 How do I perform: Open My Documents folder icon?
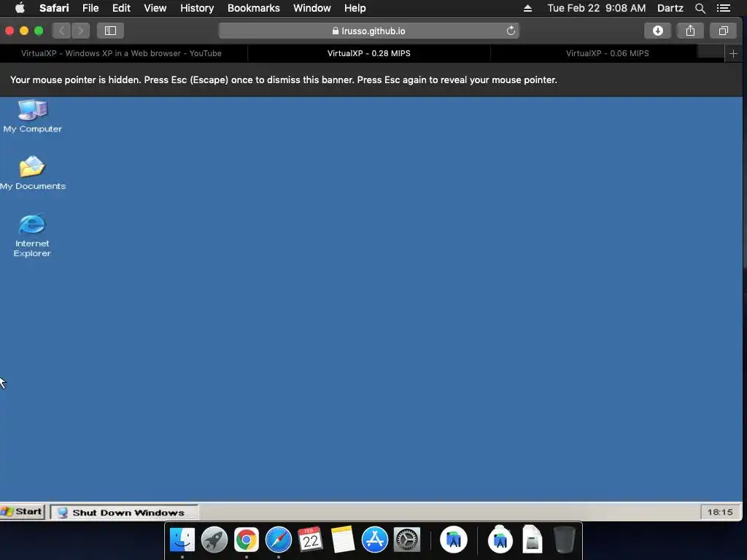pyautogui.click(x=32, y=173)
